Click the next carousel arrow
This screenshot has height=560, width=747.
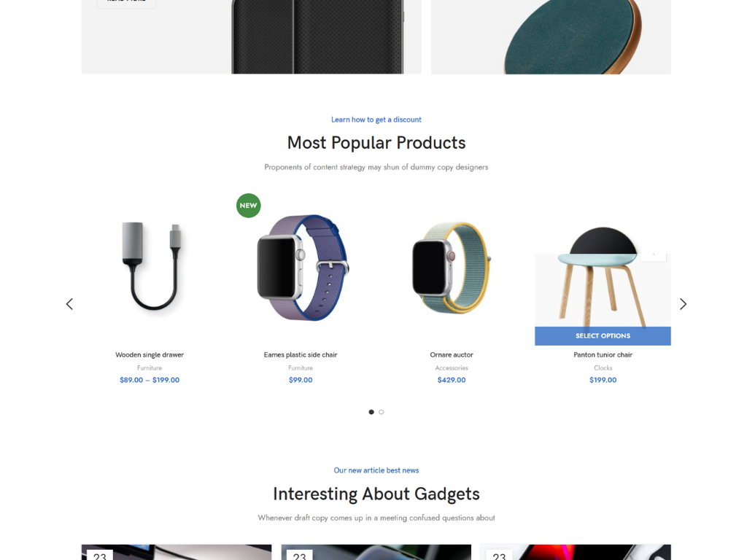pyautogui.click(x=683, y=304)
